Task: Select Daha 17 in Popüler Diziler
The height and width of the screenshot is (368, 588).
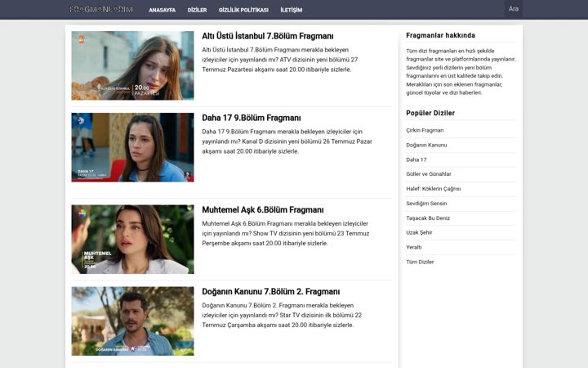Action: pos(416,159)
